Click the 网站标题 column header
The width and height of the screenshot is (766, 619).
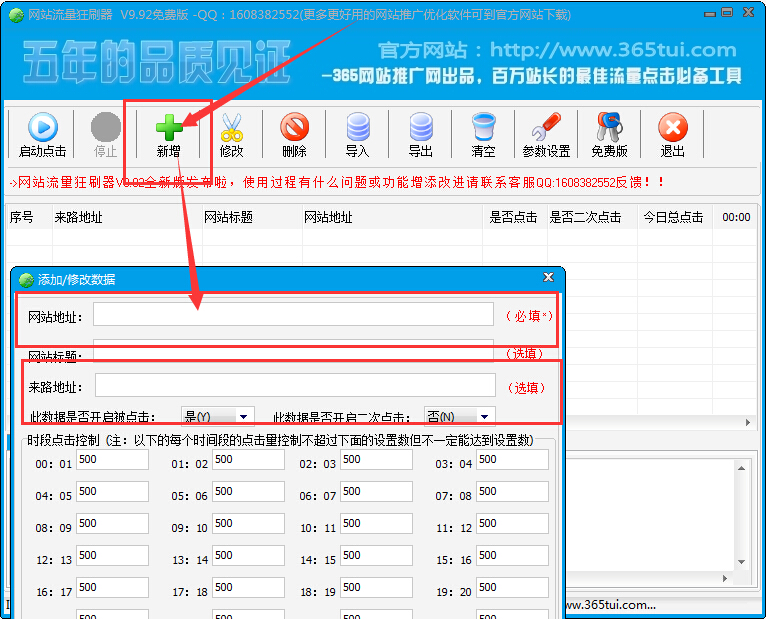tap(252, 217)
